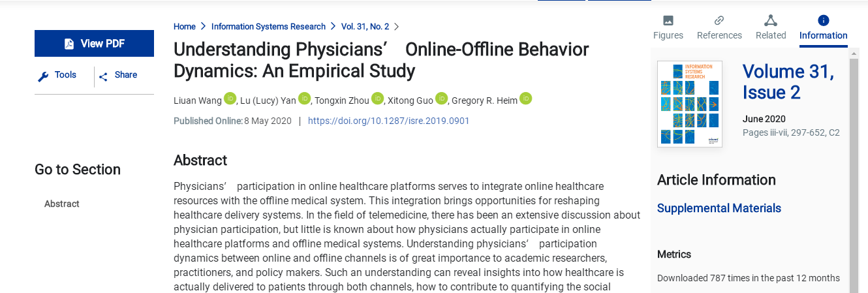Viewport: 868px width, 293px height.
Task: Click ORCID icon next to Liuan Wang
Action: pyautogui.click(x=230, y=99)
